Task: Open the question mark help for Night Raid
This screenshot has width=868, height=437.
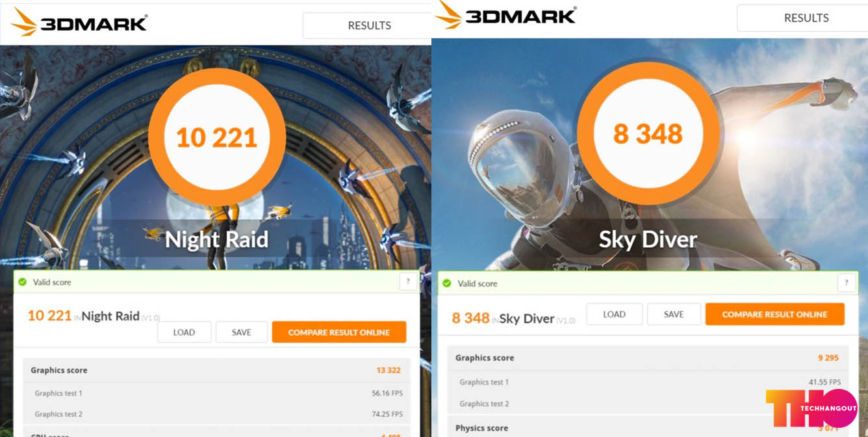Action: tap(408, 282)
